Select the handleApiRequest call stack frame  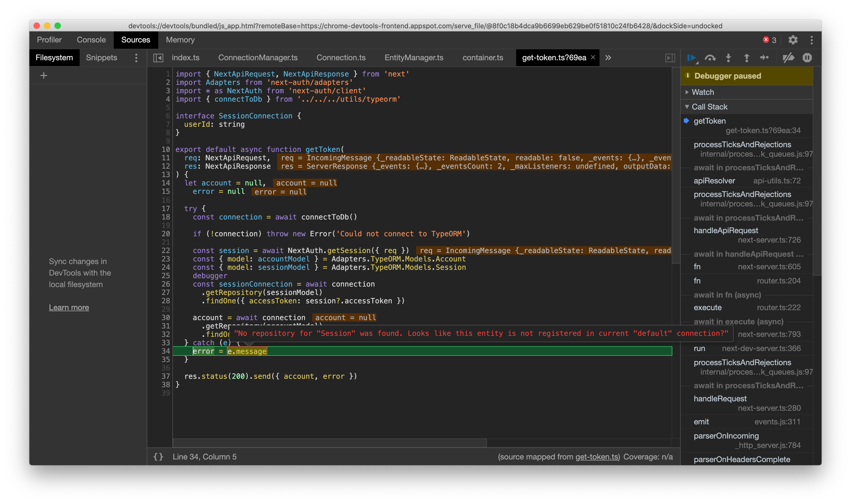pyautogui.click(x=747, y=235)
